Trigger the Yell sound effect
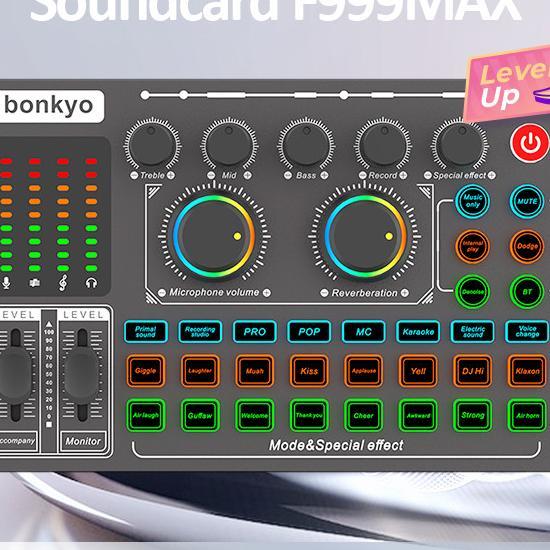 pyautogui.click(x=418, y=371)
